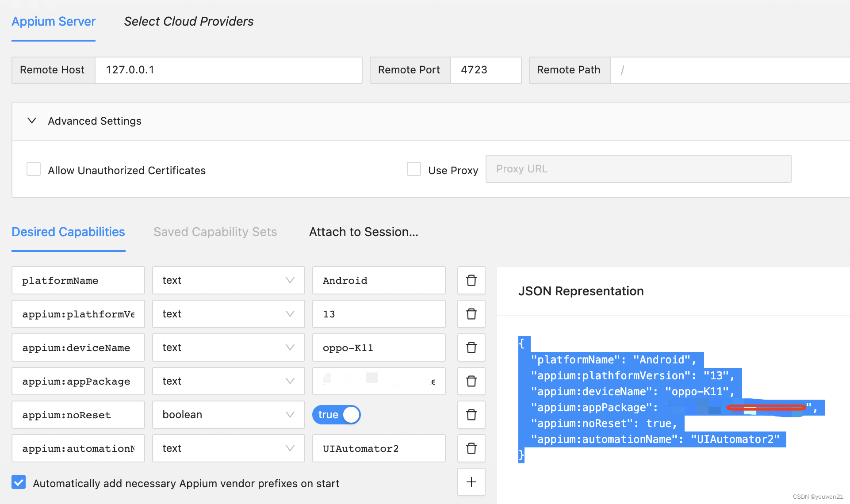Add a new capability with plus button

pos(471,482)
